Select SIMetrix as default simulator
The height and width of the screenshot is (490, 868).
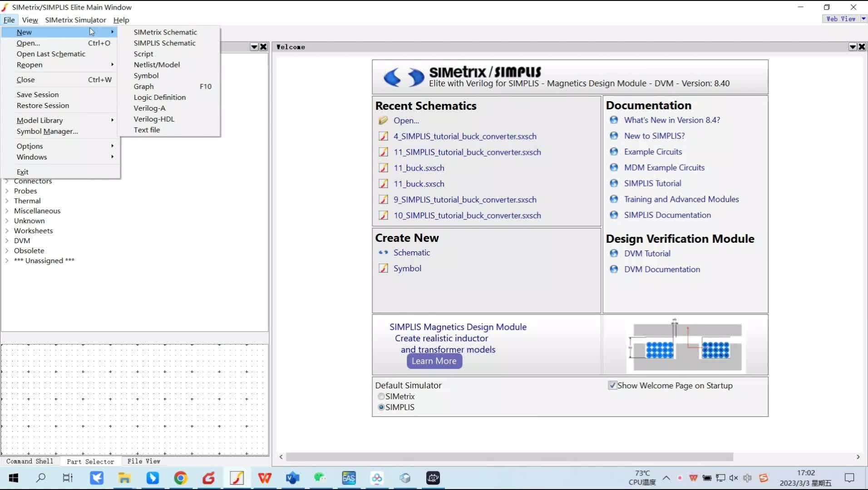click(x=381, y=397)
